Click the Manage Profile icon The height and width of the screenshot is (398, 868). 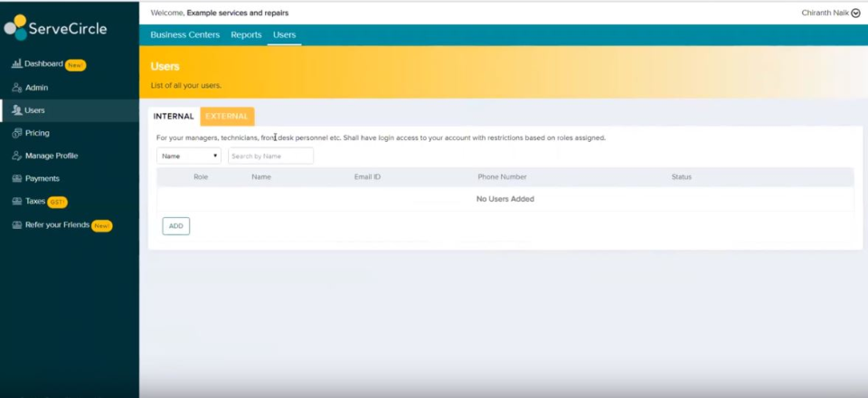(16, 156)
